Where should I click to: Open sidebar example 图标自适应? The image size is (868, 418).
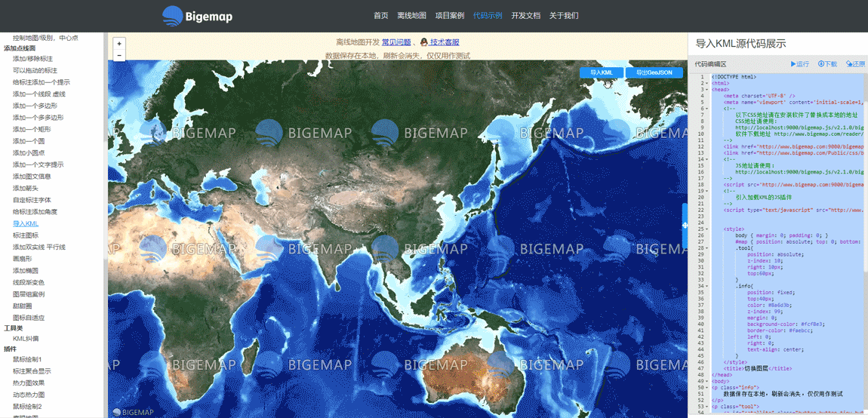[x=29, y=318]
